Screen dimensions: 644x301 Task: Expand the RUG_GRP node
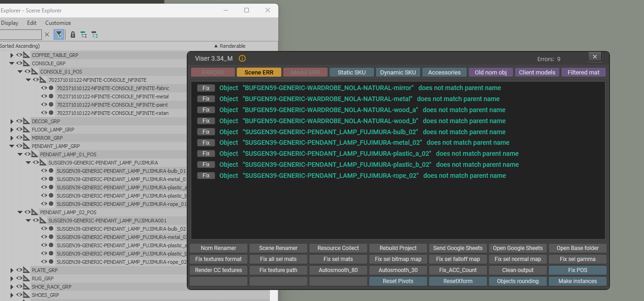tap(12, 278)
